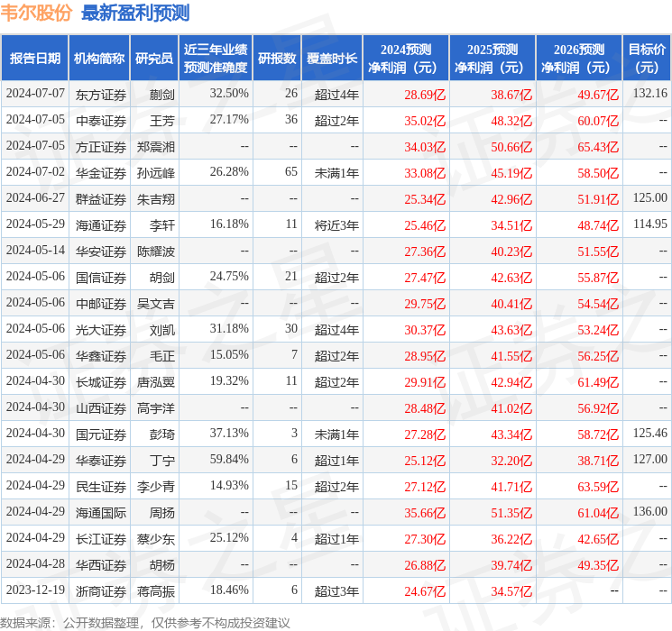
Task: Click the date 2024-07-02
Action: pos(35,171)
